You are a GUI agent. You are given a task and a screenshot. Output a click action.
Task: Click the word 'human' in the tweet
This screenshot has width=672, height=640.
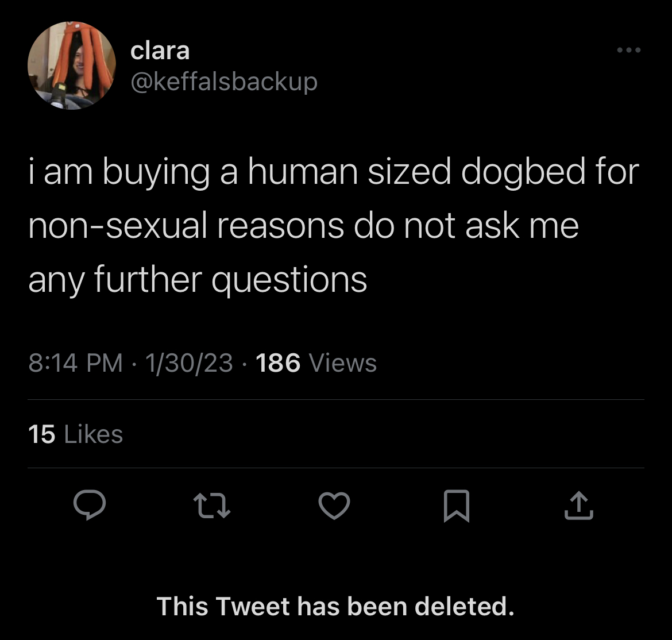point(303,171)
